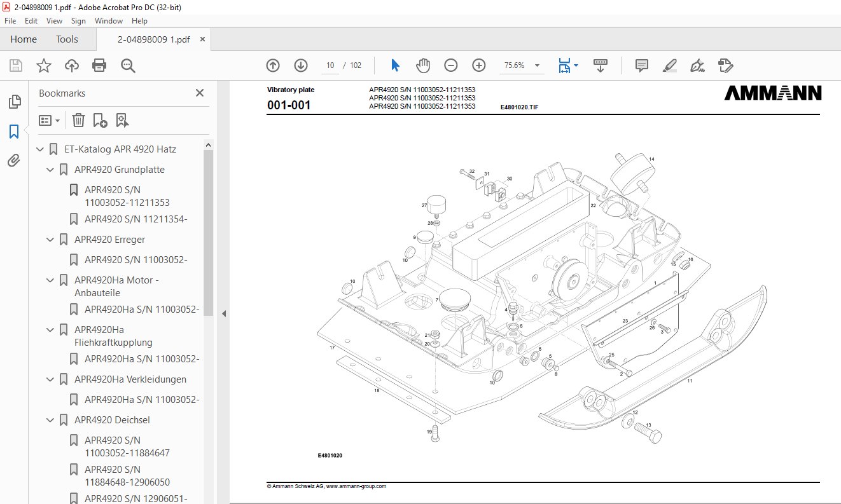
Task: Open bookmark APR4920 S/N 11211354-
Action: [x=136, y=219]
